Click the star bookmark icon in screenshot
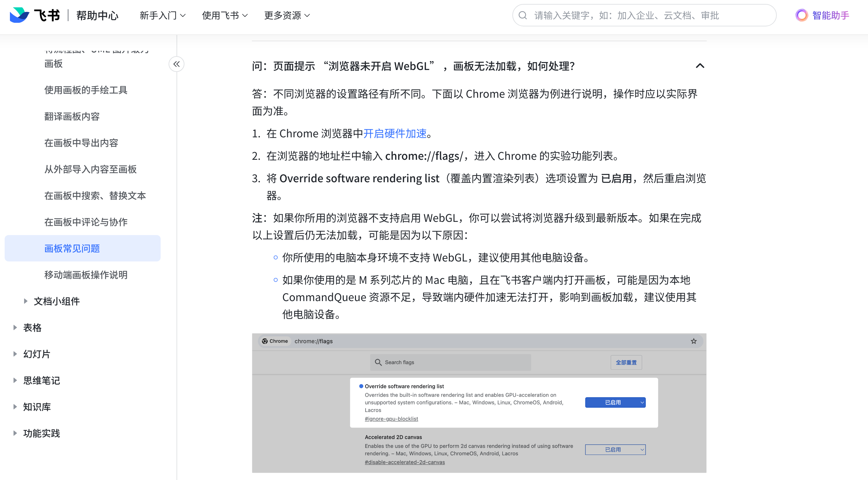 [x=693, y=341]
